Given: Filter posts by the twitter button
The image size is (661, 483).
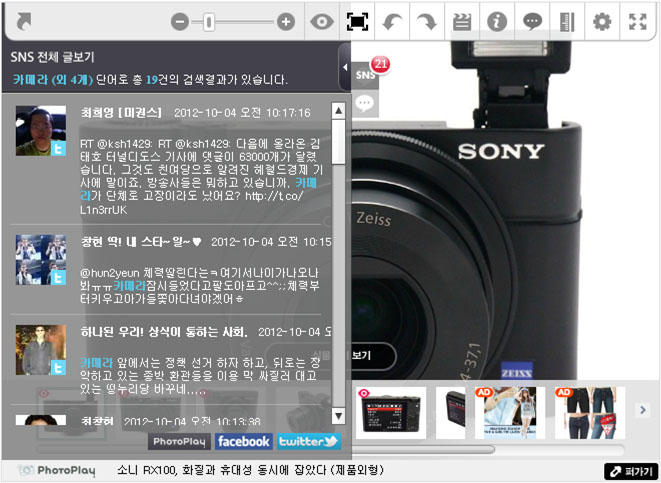Looking at the screenshot, I should click(308, 441).
